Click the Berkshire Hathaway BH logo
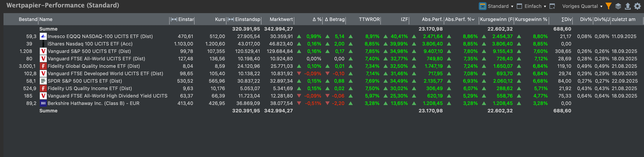 tap(43, 103)
